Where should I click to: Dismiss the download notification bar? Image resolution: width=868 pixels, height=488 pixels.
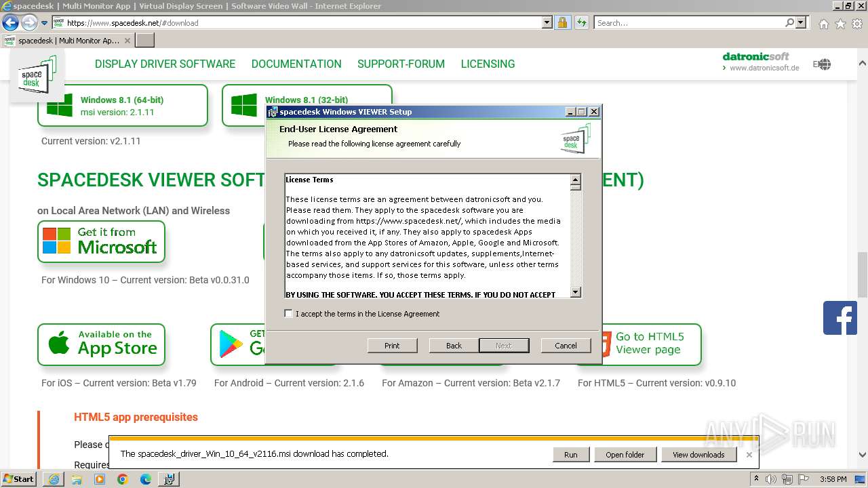749,455
